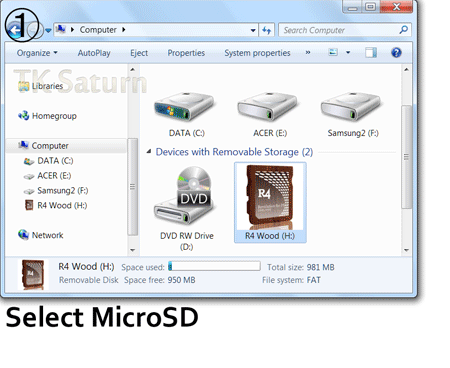Click the main pane scroll down arrow
Screen dimensions: 450x368
(406, 250)
